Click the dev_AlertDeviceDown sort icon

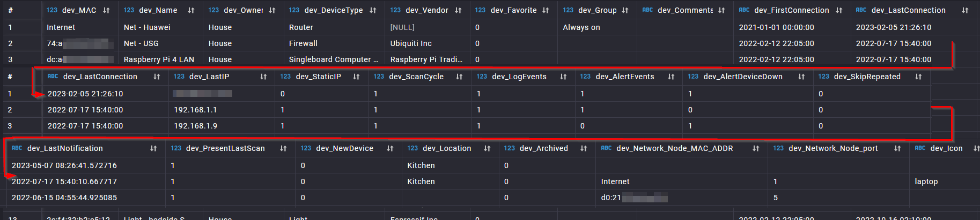tap(801, 77)
